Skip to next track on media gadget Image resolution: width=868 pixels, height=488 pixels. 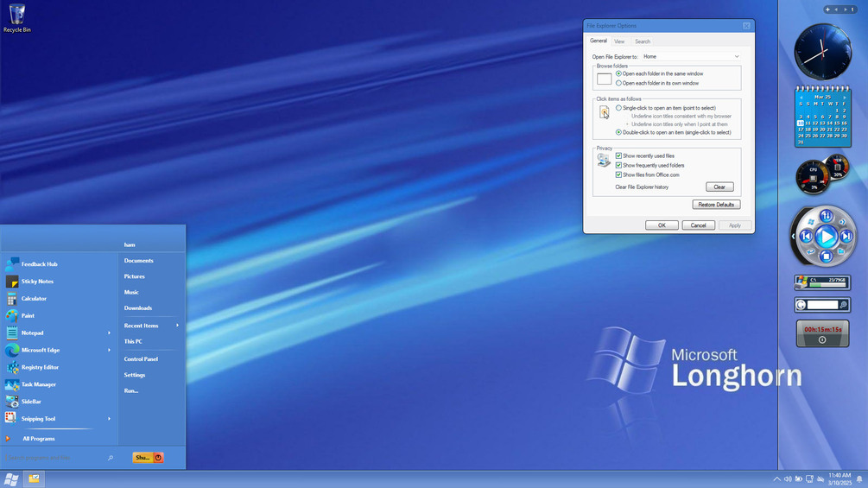pyautogui.click(x=846, y=237)
